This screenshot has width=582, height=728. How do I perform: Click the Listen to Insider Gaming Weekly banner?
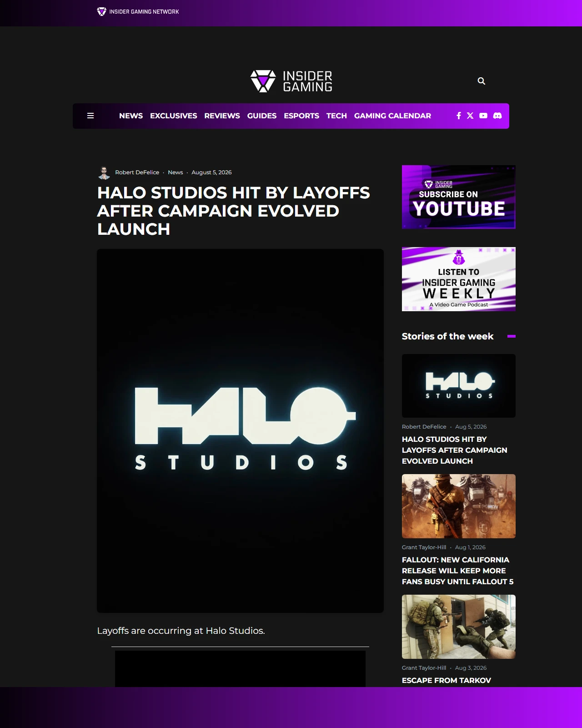pyautogui.click(x=459, y=279)
